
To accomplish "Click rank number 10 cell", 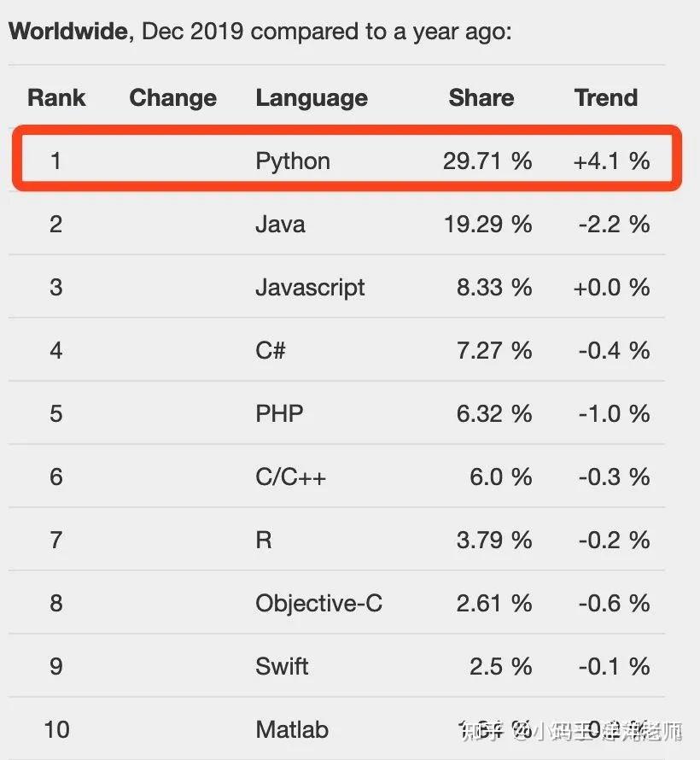I will [56, 729].
